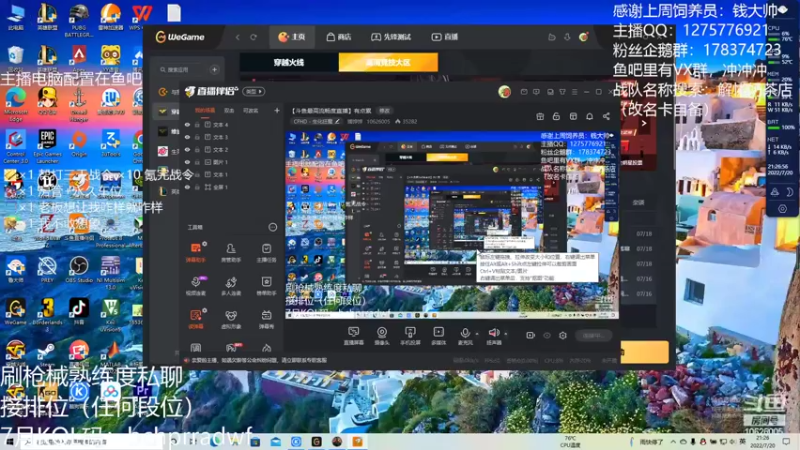Click the lock icon above preview
This screenshot has width=800, height=450.
(x=556, y=116)
